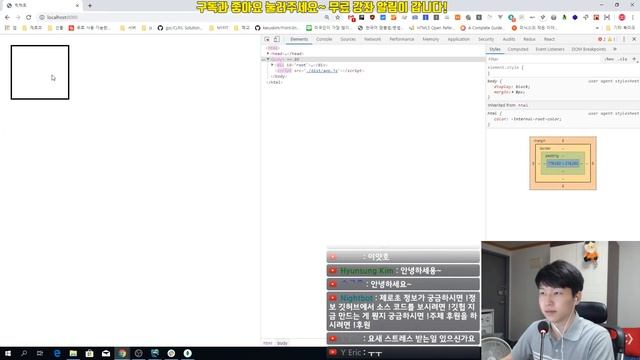640x360 pixels.
Task: Close the DevTools panel
Action: tap(634, 39)
